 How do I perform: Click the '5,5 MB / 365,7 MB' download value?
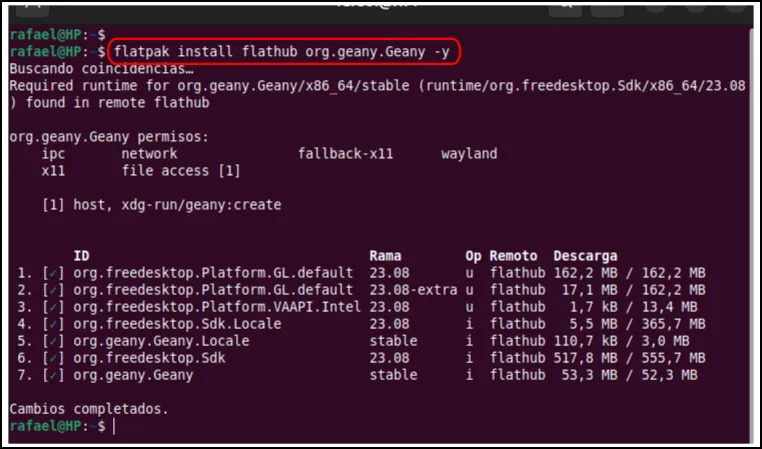pos(637,324)
